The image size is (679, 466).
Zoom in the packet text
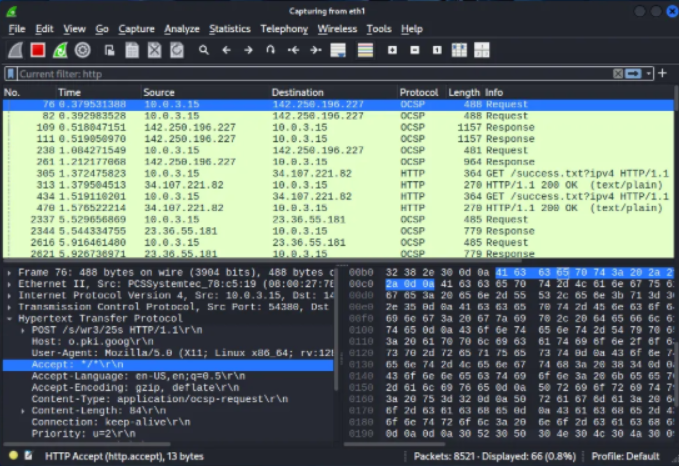pos(391,49)
